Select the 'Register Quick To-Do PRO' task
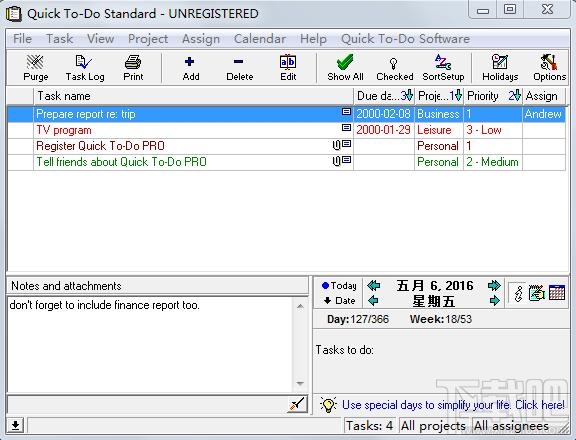576x440 pixels. coord(100,146)
